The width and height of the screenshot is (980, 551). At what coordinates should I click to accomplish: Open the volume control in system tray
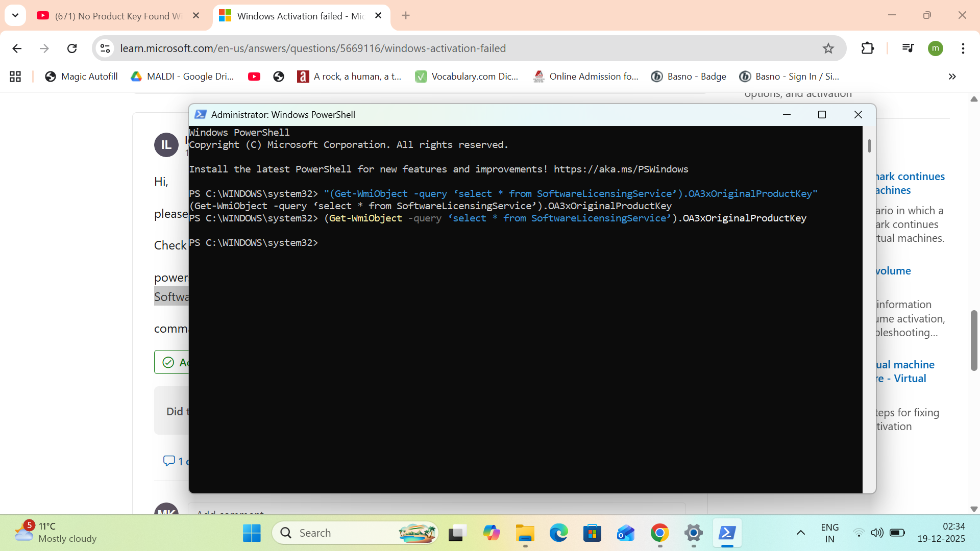coord(877,533)
